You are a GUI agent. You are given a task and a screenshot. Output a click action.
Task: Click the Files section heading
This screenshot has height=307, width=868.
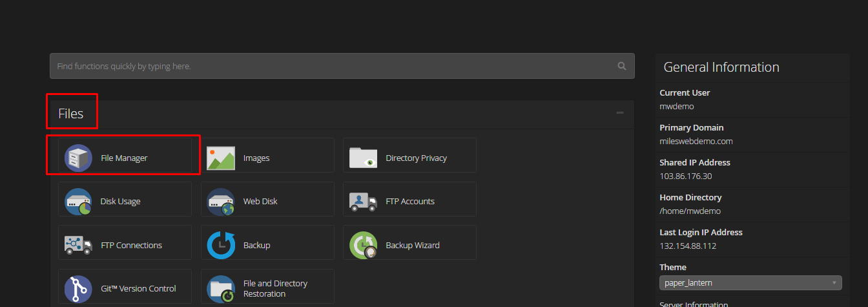coord(71,114)
